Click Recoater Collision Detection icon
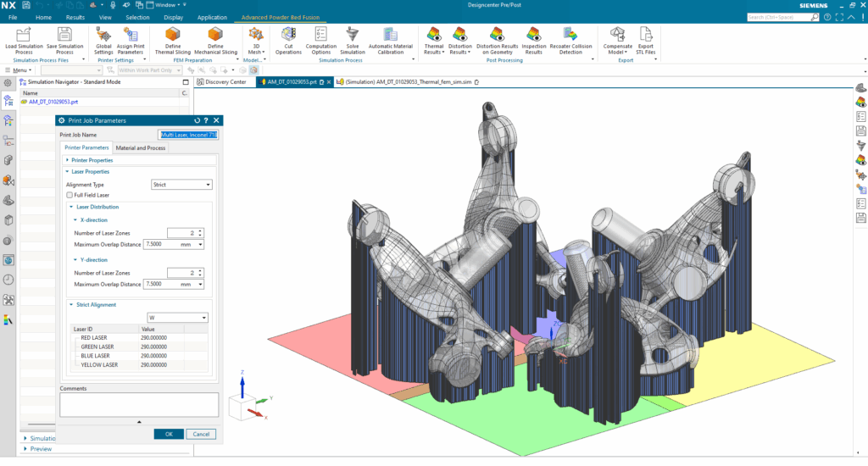The width and height of the screenshot is (868, 466). click(570, 34)
